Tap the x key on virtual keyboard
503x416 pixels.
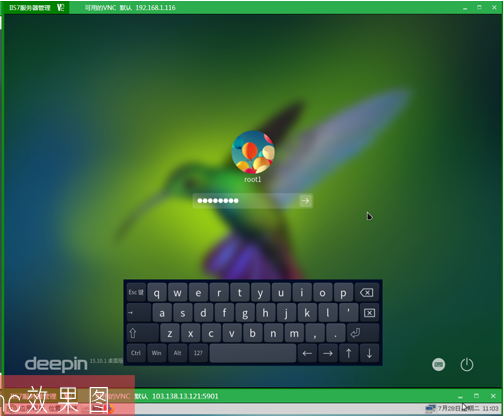click(x=191, y=333)
